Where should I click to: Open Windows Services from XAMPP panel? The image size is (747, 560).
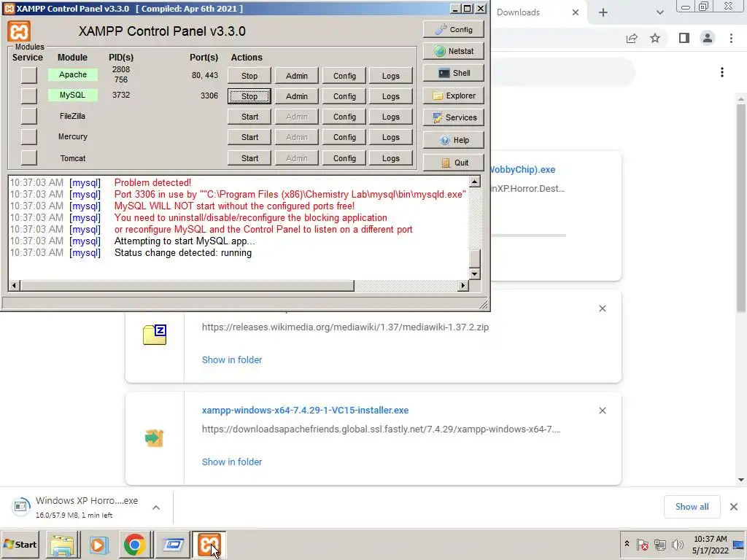[x=454, y=117]
